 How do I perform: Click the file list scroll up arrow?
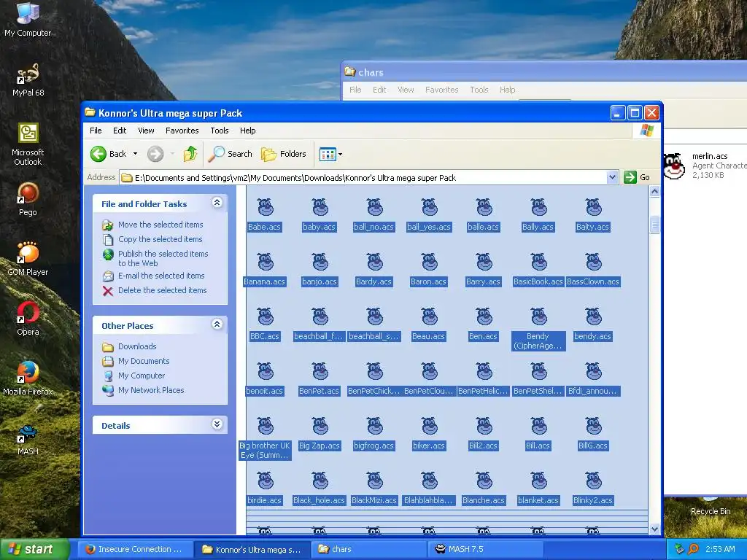(654, 192)
